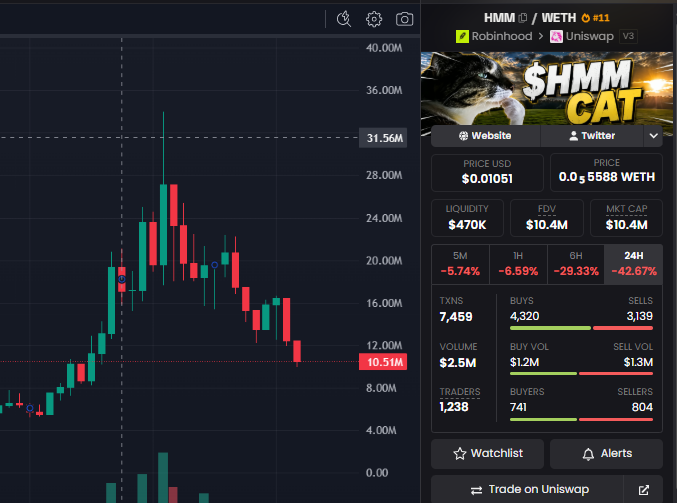The image size is (677, 503).
Task: Open the token Twitter link
Action: [x=592, y=136]
